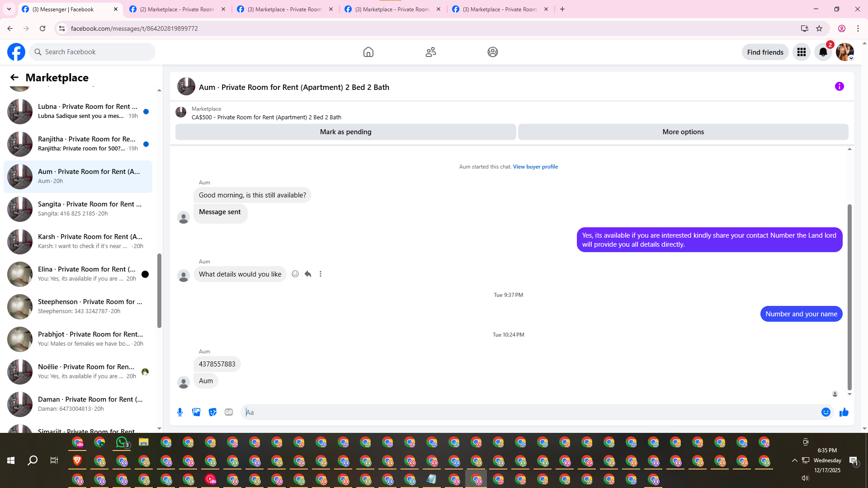Image resolution: width=868 pixels, height=488 pixels.
Task: Send a thumbs up like
Action: 844,412
